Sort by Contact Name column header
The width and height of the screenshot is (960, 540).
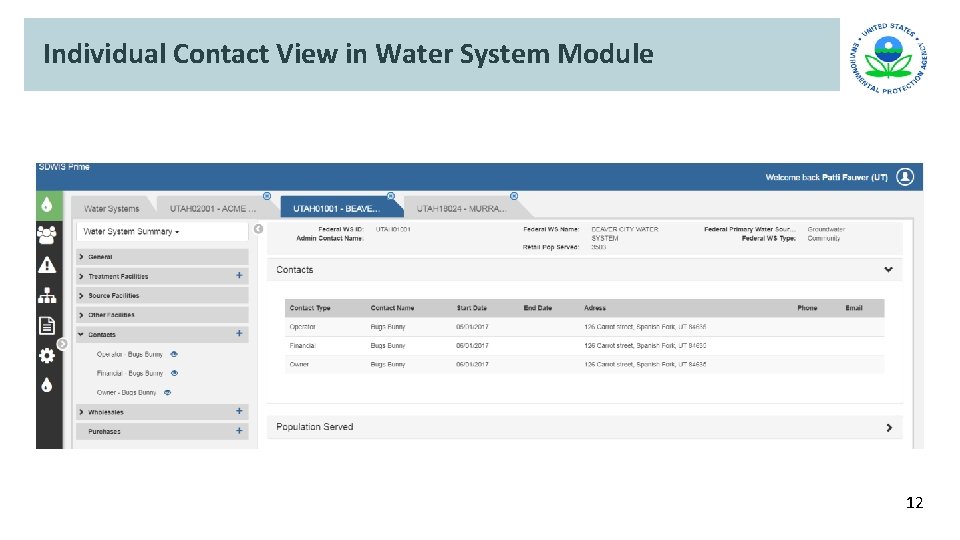[x=392, y=308]
